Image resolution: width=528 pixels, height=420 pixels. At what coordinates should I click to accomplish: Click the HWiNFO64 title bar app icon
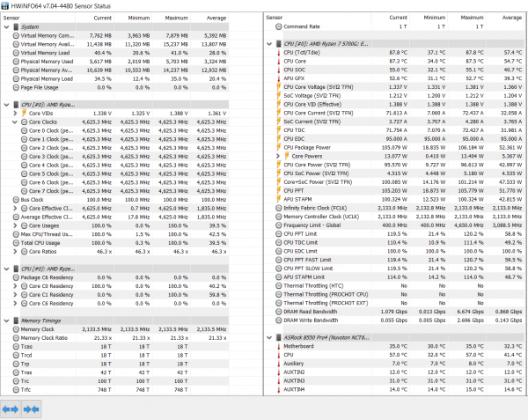click(4, 6)
